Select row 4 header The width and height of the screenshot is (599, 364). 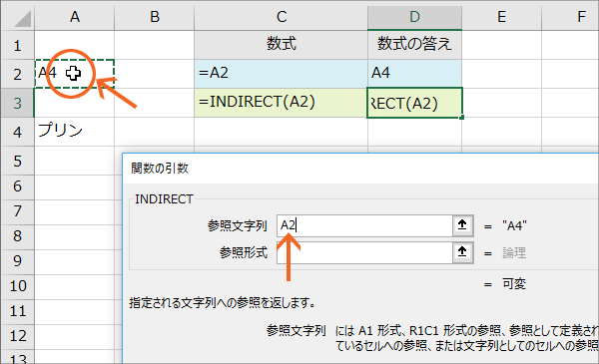17,132
